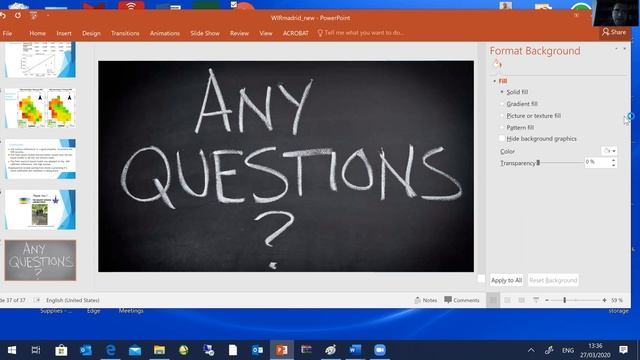Click the PowerPoint icon in the taskbar
The height and width of the screenshot is (360, 640).
282,350
